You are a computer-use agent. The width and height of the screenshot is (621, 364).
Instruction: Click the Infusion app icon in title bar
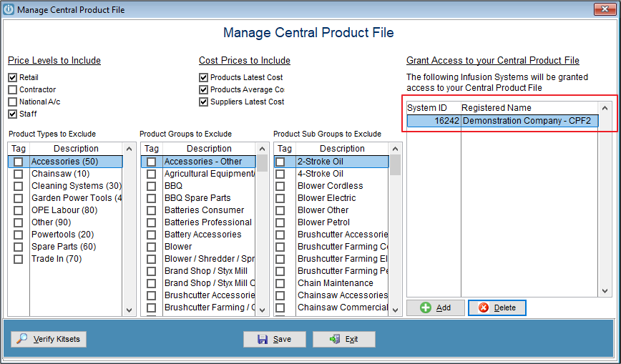[x=9, y=9]
